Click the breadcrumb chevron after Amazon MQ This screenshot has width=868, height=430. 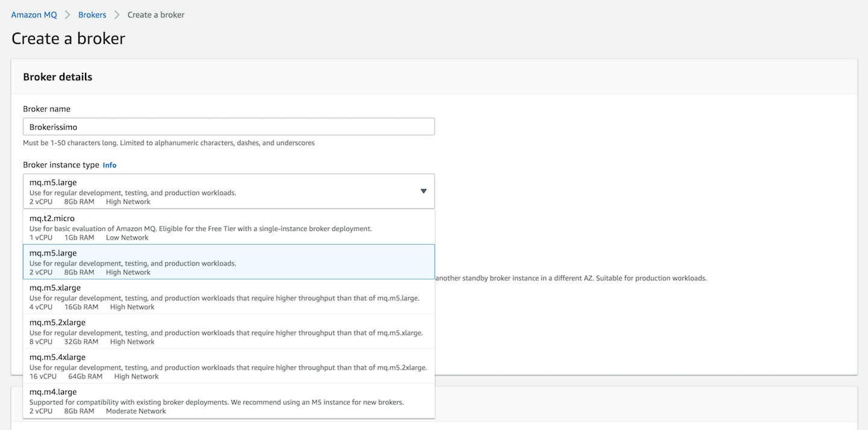click(68, 14)
